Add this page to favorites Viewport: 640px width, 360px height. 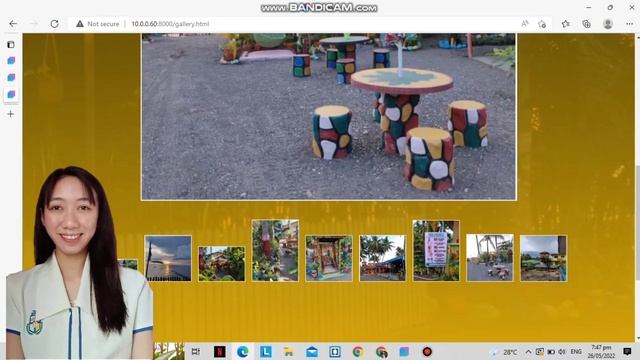[542, 24]
